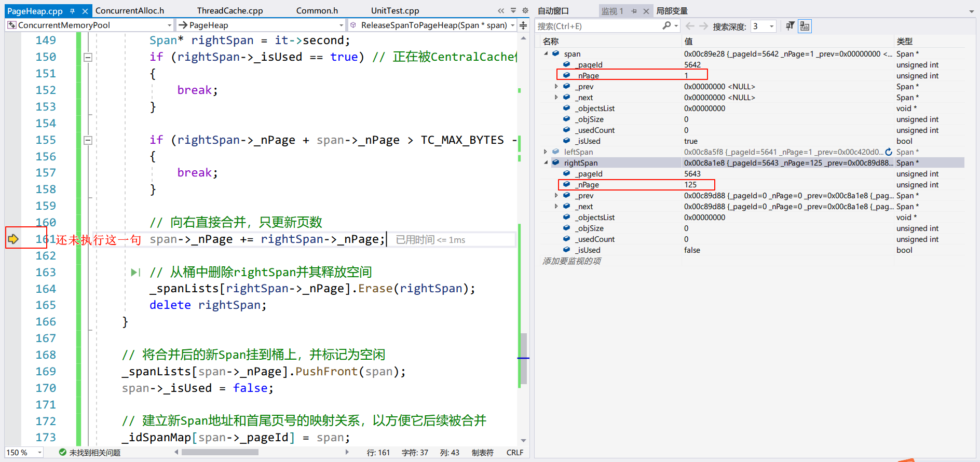The height and width of the screenshot is (462, 980).
Task: Click the split editor window icon
Action: (523, 25)
